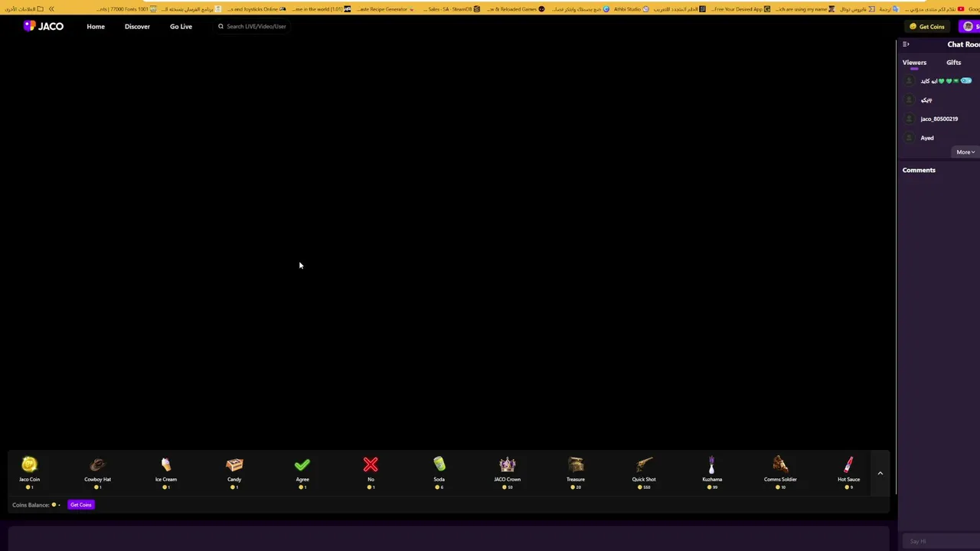Focus the Search LIVE/Video/User field
Screen dimensions: 980x551
coord(256,26)
